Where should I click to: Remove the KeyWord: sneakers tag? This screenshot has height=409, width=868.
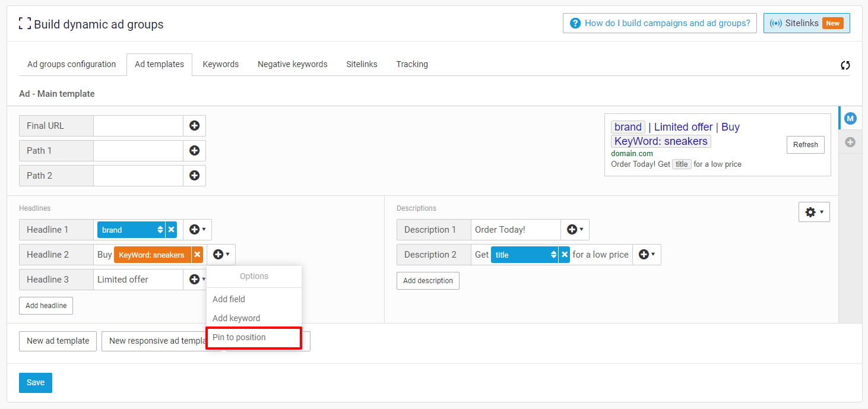(x=198, y=255)
